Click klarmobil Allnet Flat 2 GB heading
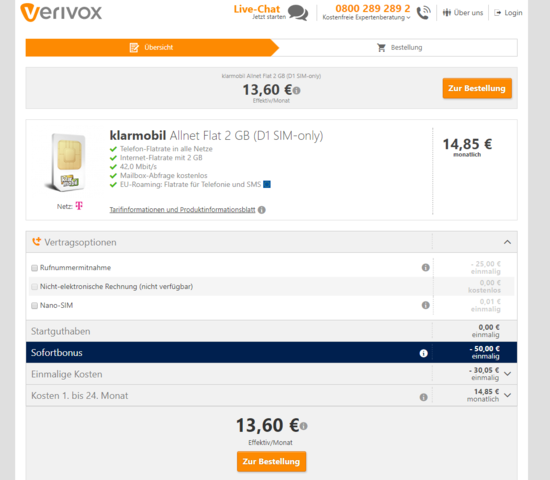 [x=216, y=135]
